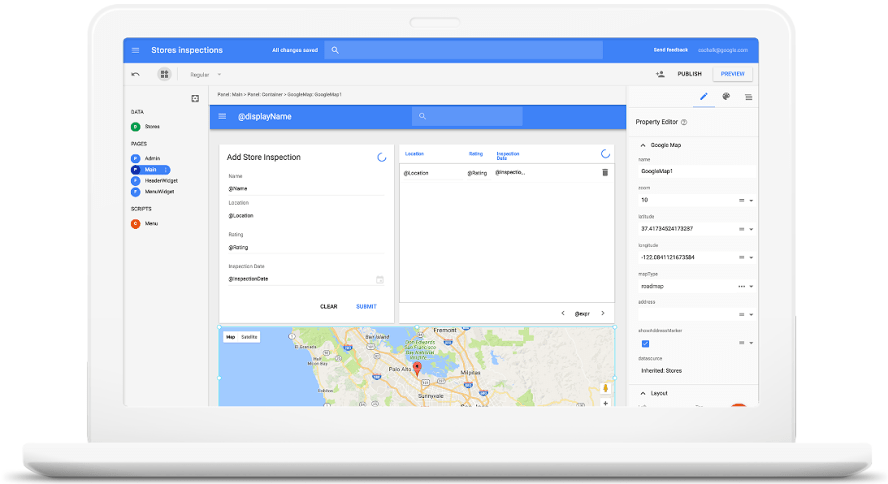The image size is (888, 484).
Task: Open the hamburger menu beside Stores inspections
Action: [x=135, y=50]
